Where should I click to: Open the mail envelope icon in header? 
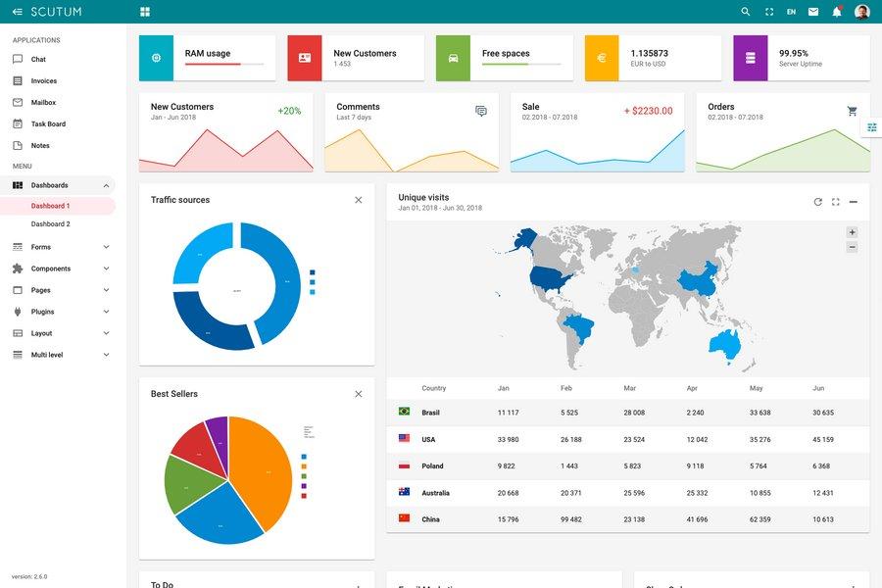point(812,12)
